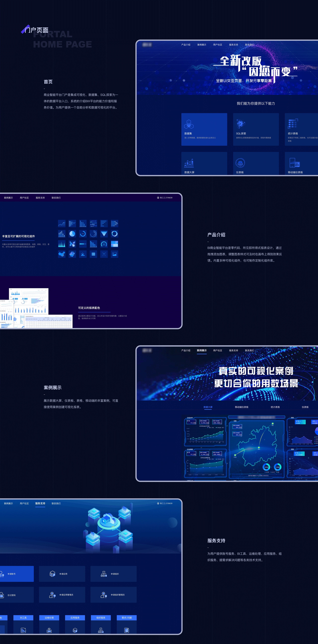Click the 申请组织 hierarchy icon
Viewport: 318px width, 644px height.
coord(104,574)
